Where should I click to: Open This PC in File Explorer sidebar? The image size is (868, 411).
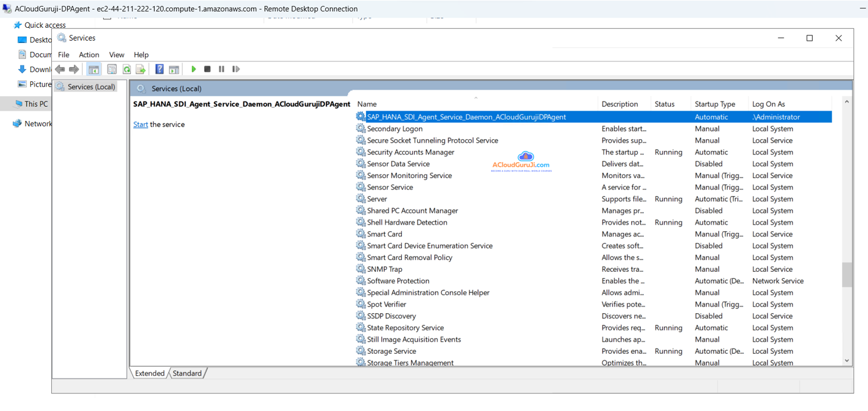[x=36, y=104]
